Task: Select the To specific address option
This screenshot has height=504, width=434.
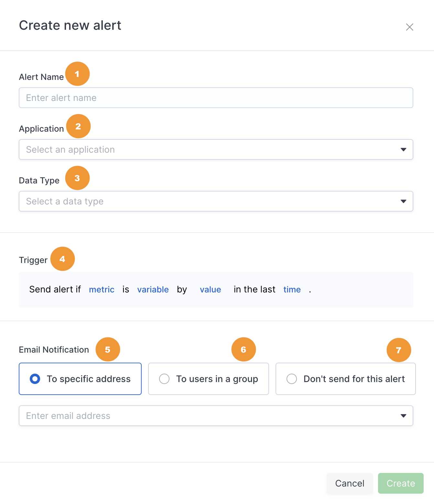Action: click(80, 379)
